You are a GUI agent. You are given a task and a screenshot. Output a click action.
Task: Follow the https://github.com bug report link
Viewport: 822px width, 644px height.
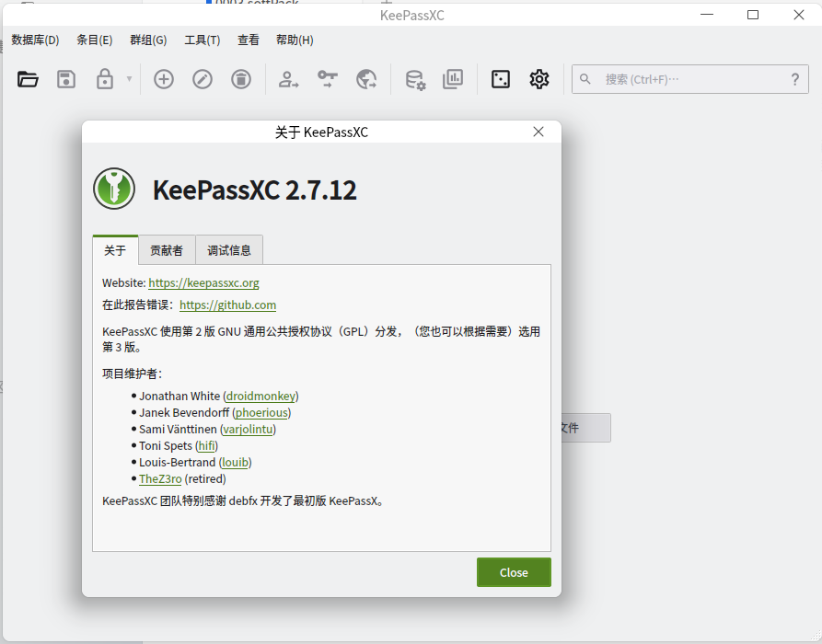tap(228, 305)
